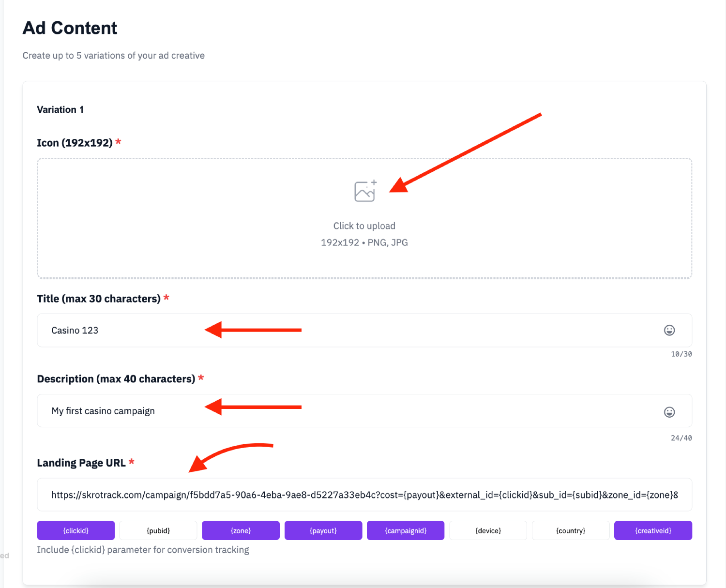This screenshot has width=726, height=588.
Task: Click the '10/30' character counter
Action: pos(681,354)
